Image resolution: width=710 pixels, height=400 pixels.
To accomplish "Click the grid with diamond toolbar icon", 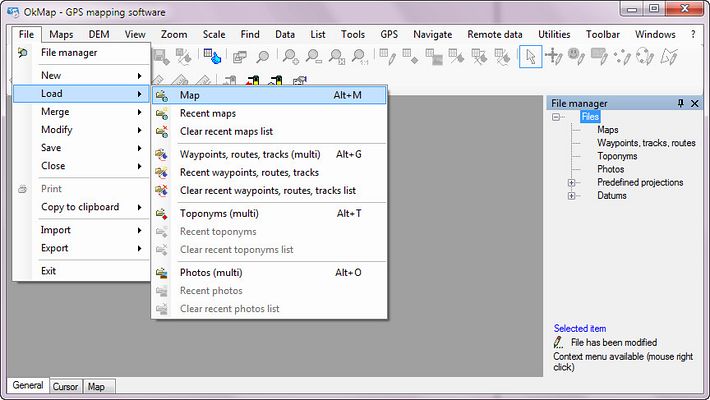I will (x=410, y=57).
